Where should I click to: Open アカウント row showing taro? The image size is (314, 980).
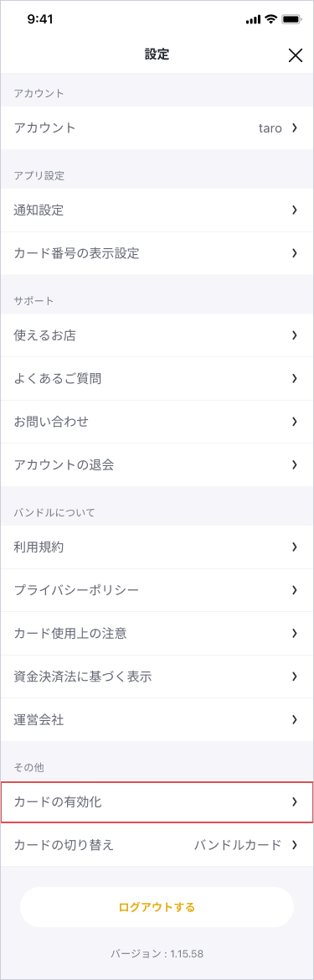[x=157, y=128]
